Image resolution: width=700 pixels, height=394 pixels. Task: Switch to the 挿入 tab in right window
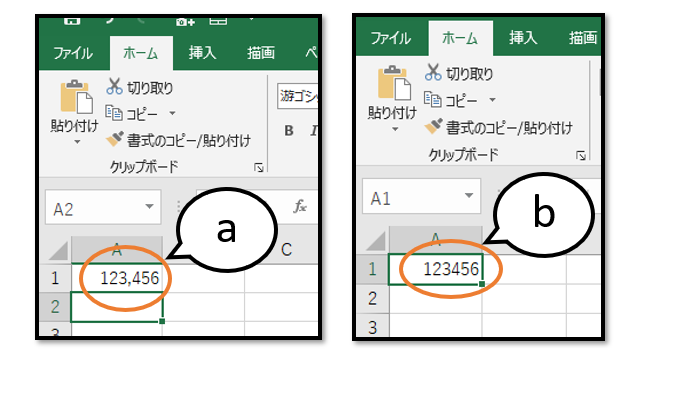[x=523, y=38]
